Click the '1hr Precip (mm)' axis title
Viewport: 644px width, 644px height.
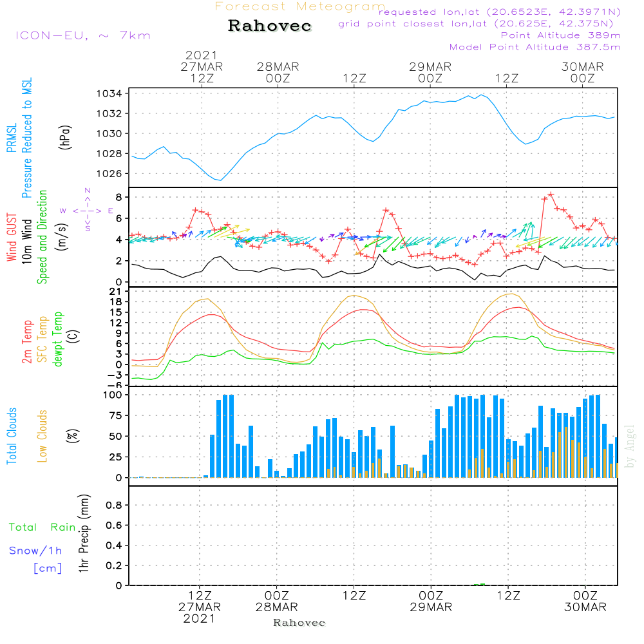click(x=84, y=533)
